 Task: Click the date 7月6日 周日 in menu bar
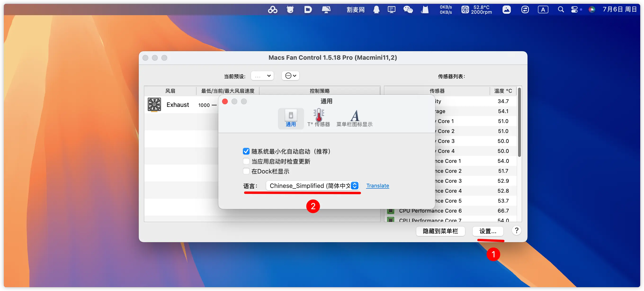tap(620, 9)
